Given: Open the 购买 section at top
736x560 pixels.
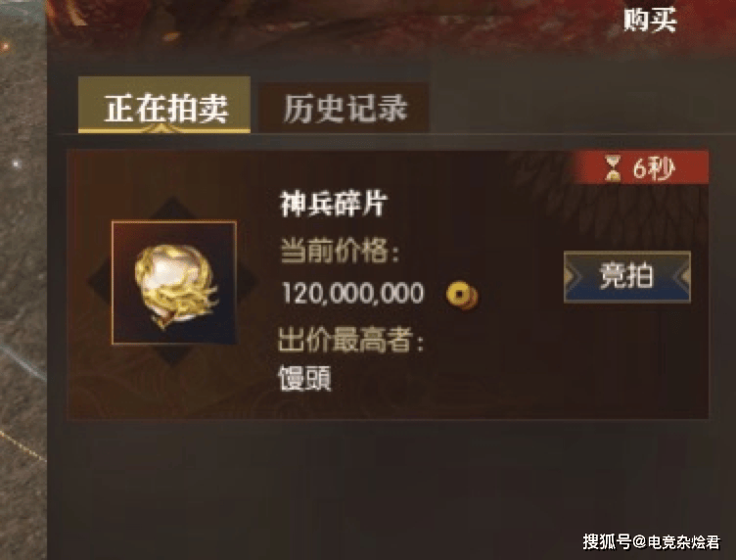Looking at the screenshot, I should (650, 21).
